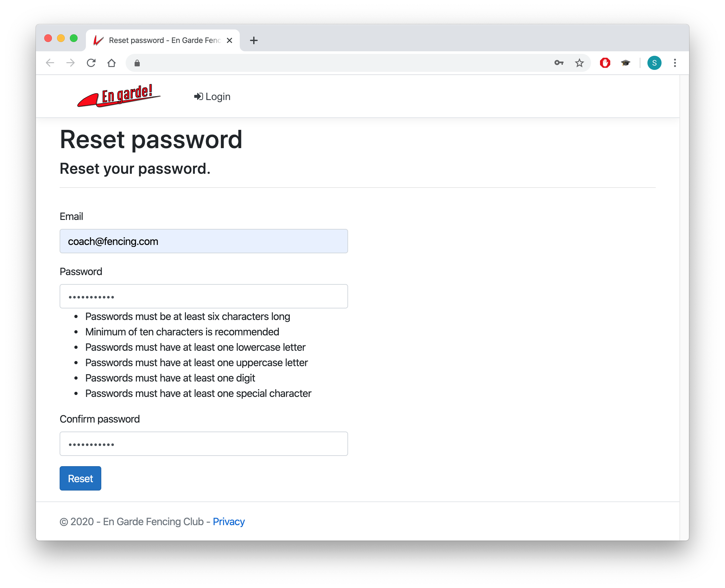The image size is (725, 588).
Task: Click the Login navigation link
Action: 212,97
